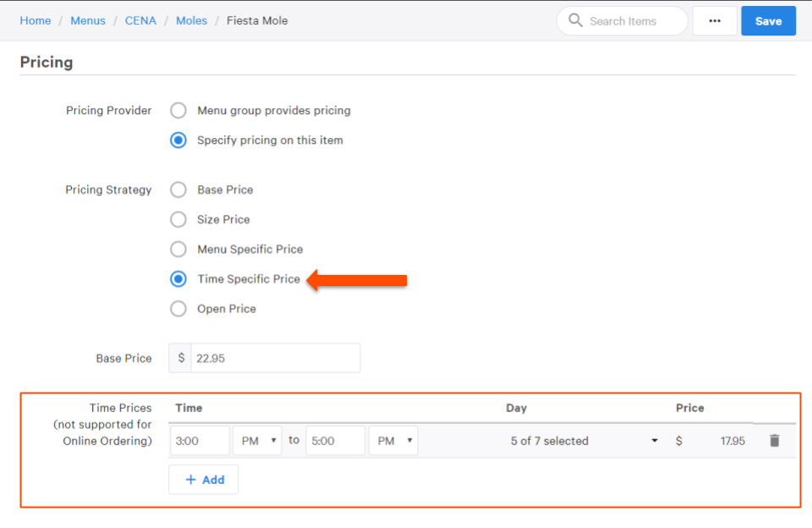
Task: Open Menus from the breadcrumb trail
Action: point(88,20)
